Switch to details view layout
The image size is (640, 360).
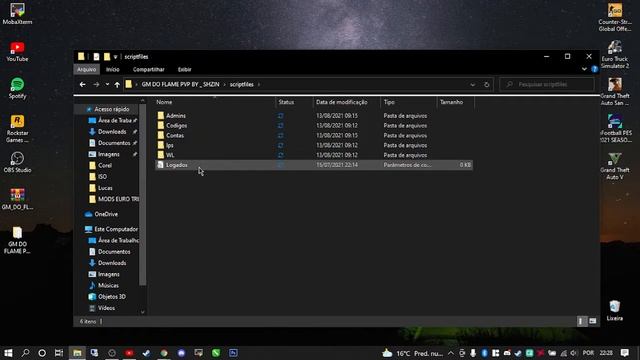[581, 321]
